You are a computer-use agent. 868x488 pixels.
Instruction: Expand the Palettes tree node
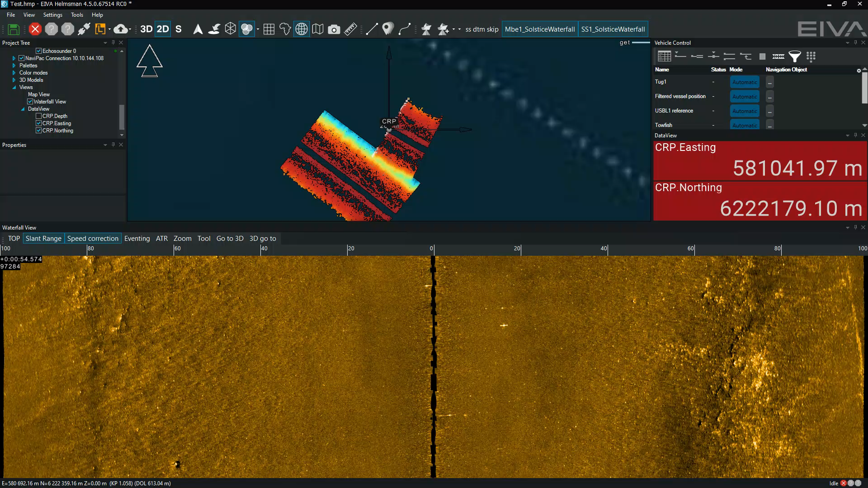[14, 66]
